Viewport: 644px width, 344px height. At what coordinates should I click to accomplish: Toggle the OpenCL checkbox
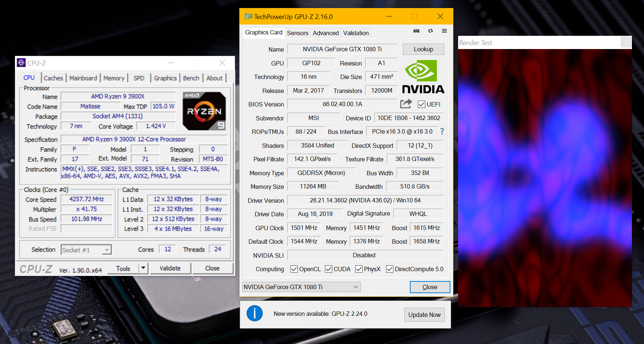pyautogui.click(x=294, y=269)
